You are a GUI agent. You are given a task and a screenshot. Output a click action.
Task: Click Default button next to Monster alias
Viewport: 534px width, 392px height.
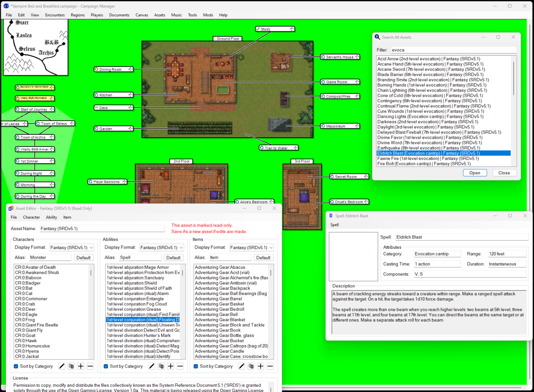coord(83,258)
